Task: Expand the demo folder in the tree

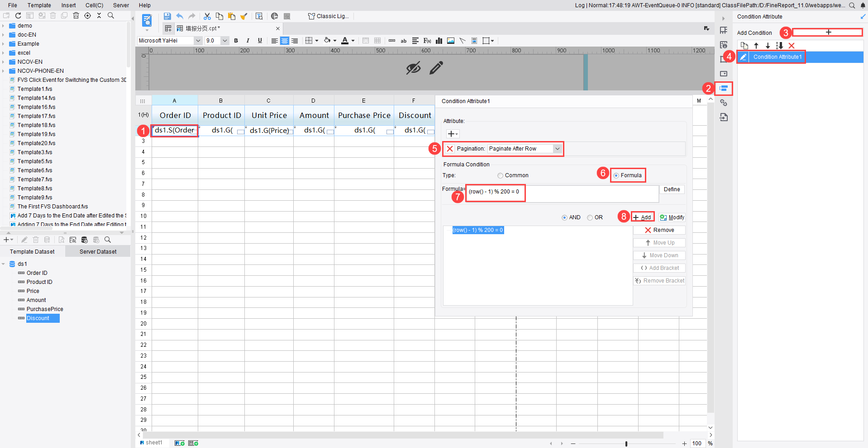Action: (x=3, y=26)
